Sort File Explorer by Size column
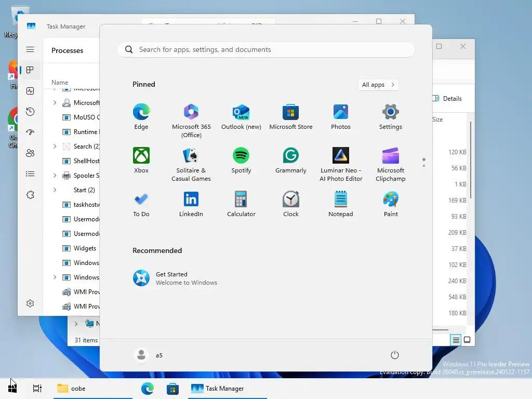This screenshot has width=532, height=399. [437, 119]
